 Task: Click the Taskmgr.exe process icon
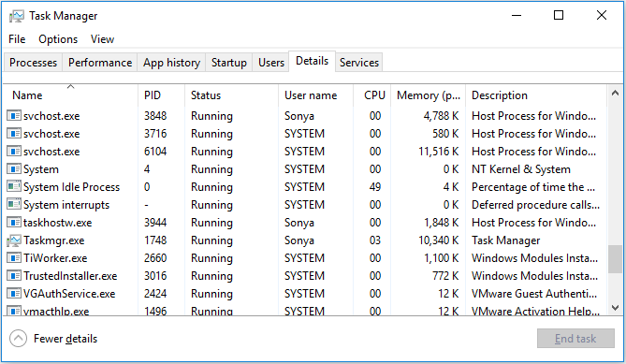click(14, 240)
